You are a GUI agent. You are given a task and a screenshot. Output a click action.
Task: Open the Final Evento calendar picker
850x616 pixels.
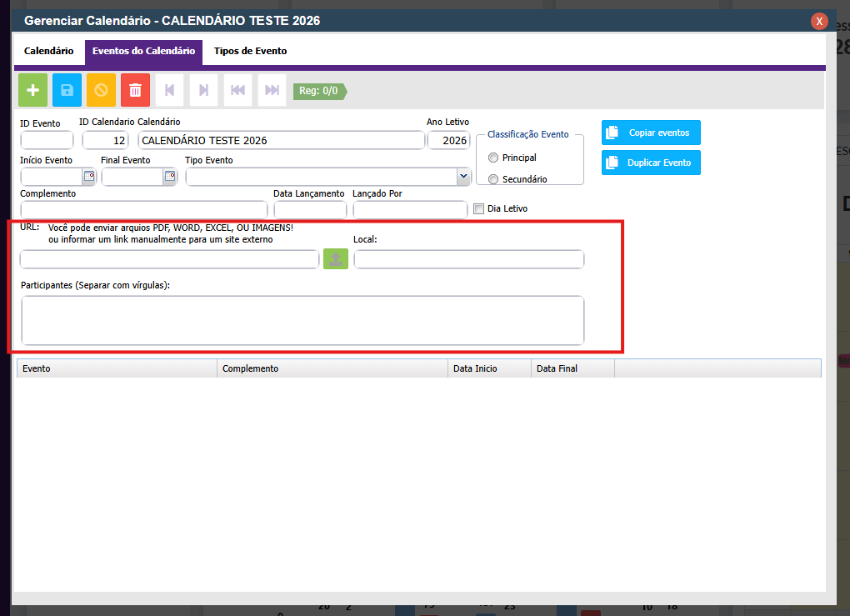pos(170,176)
